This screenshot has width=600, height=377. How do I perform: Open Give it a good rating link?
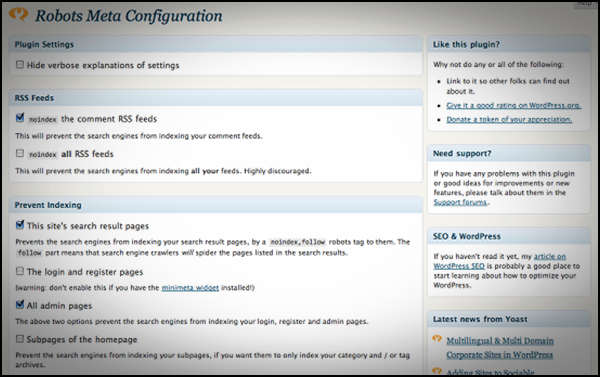tap(514, 105)
